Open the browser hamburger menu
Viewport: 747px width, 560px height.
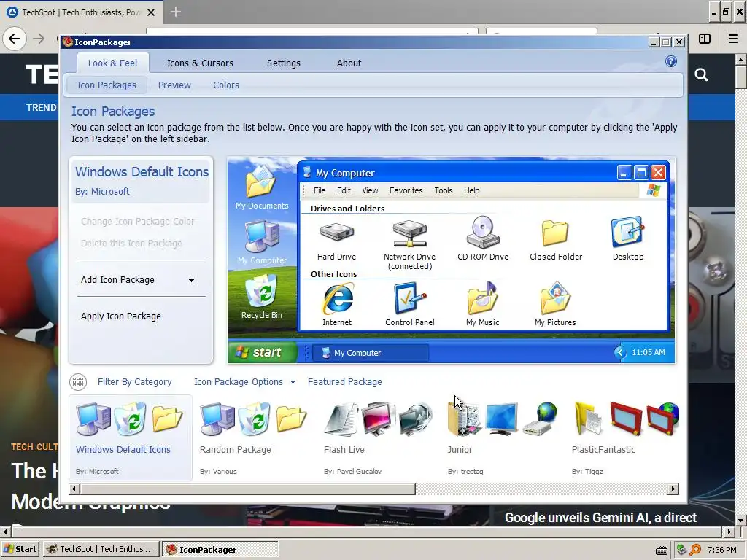pyautogui.click(x=733, y=39)
